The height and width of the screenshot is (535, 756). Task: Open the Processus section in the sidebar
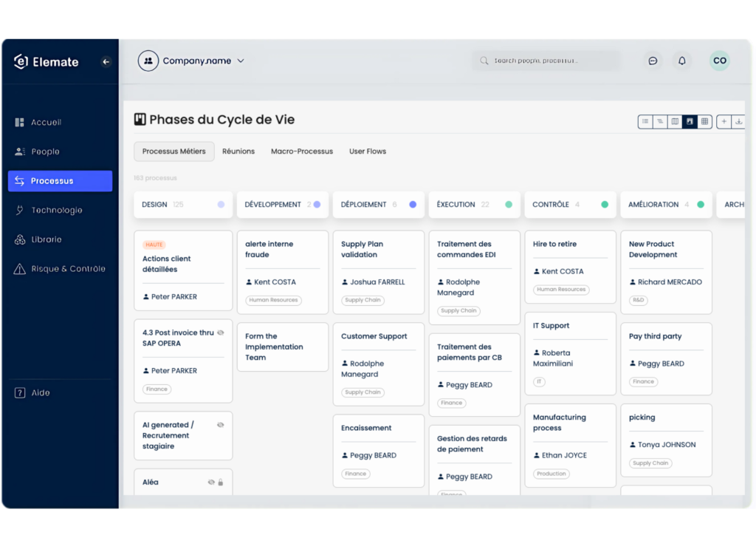[52, 180]
